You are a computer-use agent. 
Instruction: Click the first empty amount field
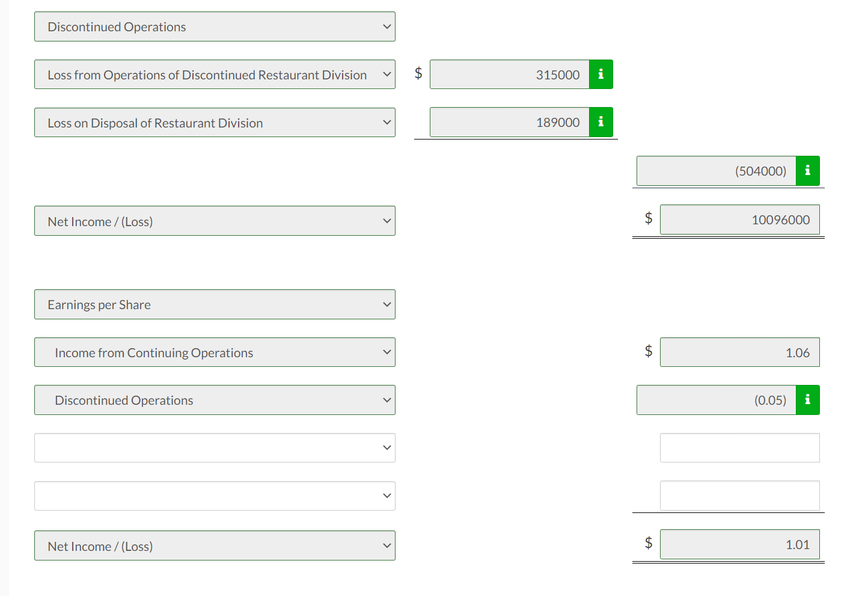[739, 448]
